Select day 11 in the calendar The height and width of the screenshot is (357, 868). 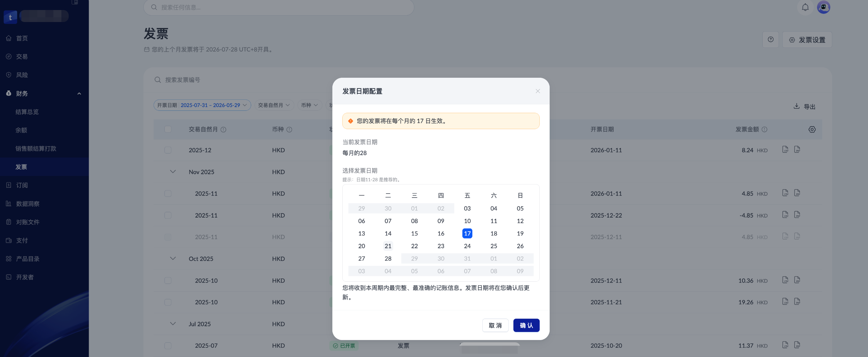[494, 221]
